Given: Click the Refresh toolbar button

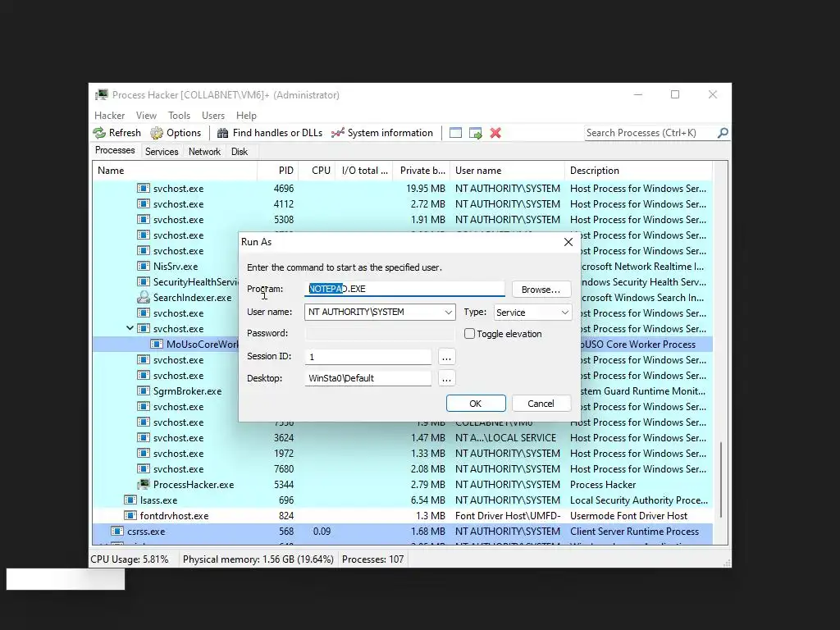Looking at the screenshot, I should coord(117,133).
